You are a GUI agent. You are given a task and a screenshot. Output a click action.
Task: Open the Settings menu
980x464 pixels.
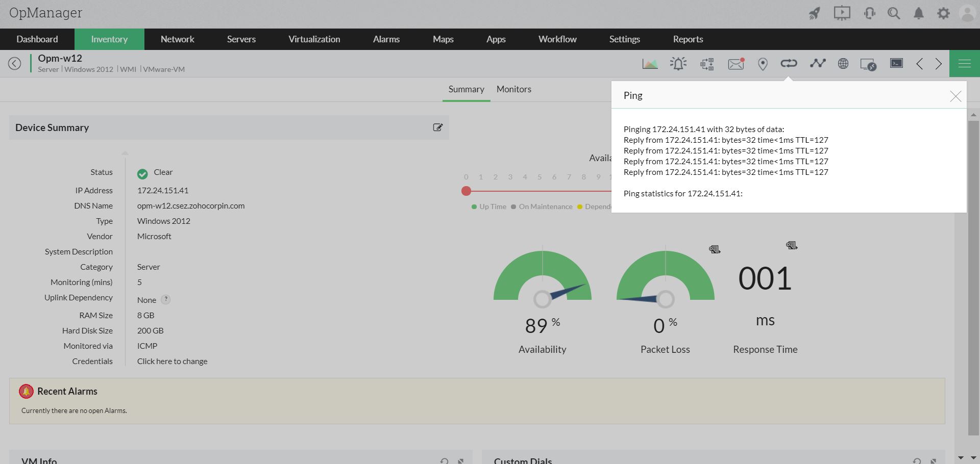point(625,39)
